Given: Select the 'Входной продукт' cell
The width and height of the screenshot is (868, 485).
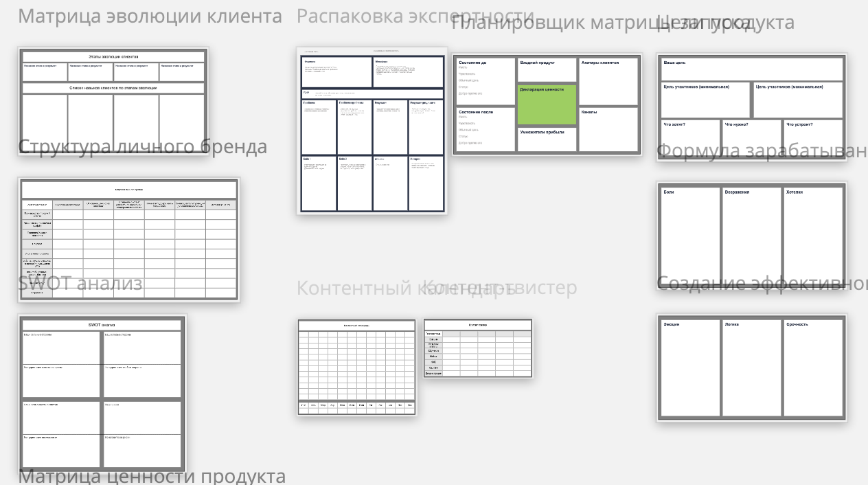Looking at the screenshot, I should 547,69.
